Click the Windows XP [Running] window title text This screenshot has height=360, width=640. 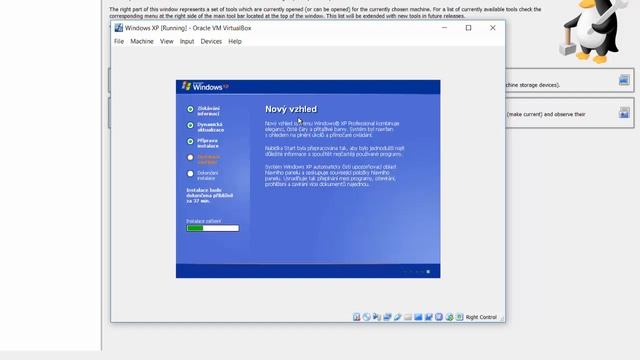click(188, 28)
